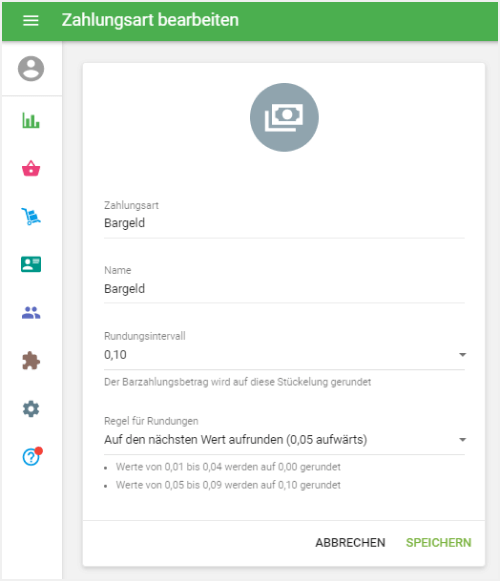Click the Zahlungsart field showing Bargeld
Image resolution: width=500 pixels, height=581 pixels.
pyautogui.click(x=284, y=223)
